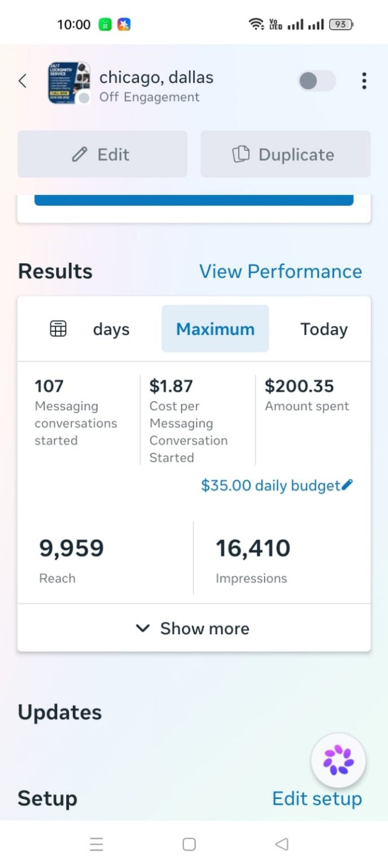Open the custom date range calendar icon
The image size is (388, 868).
pyautogui.click(x=58, y=328)
